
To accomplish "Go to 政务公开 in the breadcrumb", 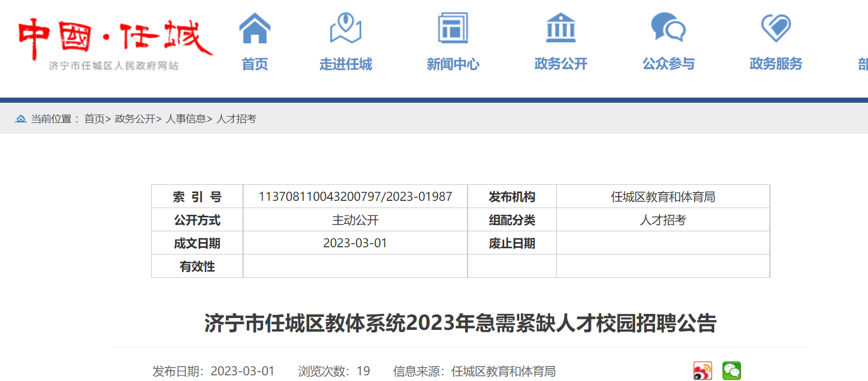I will coord(135,119).
